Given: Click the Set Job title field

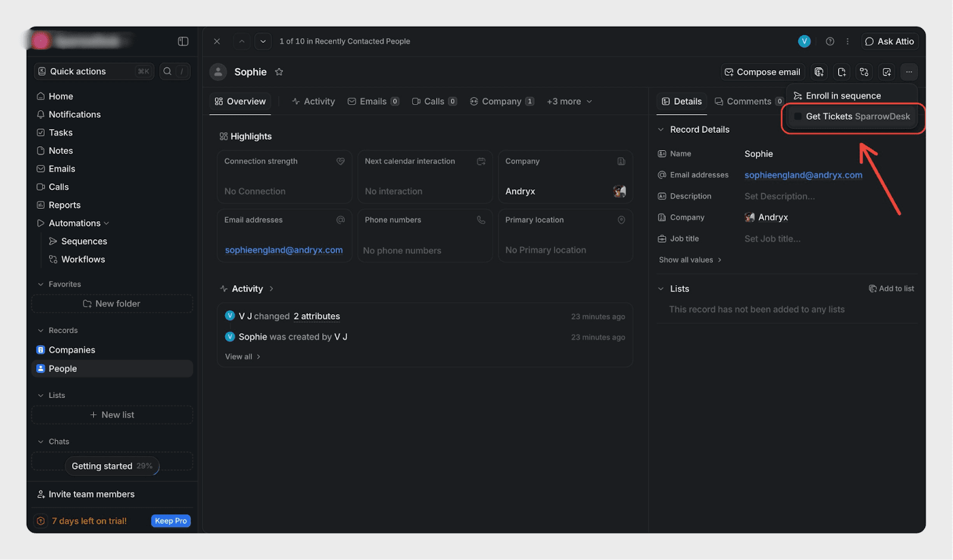Looking at the screenshot, I should [772, 239].
